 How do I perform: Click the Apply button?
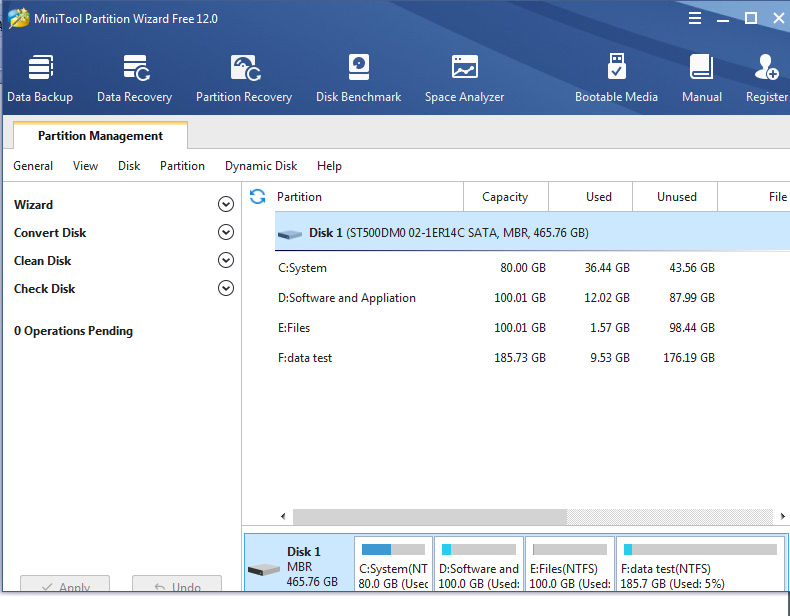click(x=65, y=584)
